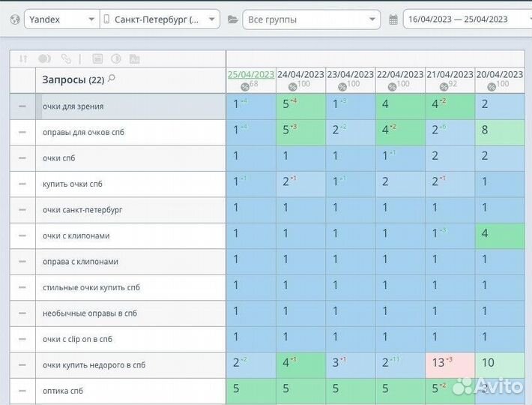Click the chain link icon in table toolbar
The width and height of the screenshot is (532, 405).
pos(66,58)
